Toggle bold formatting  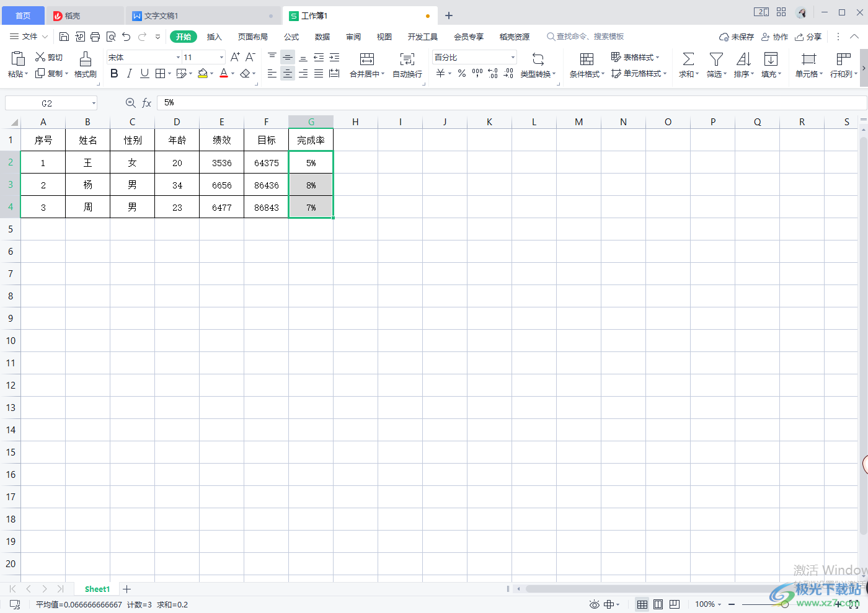[114, 74]
